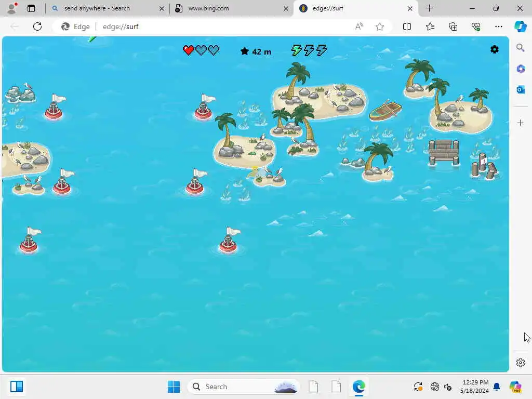Image resolution: width=532 pixels, height=399 pixels.
Task: Click the Edge site identity label
Action: (x=75, y=26)
